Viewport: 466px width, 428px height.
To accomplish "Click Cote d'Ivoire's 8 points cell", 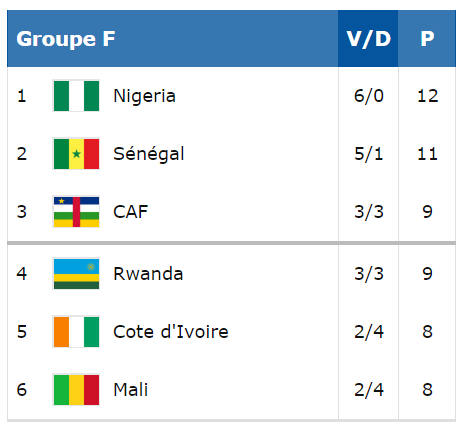I will tap(427, 332).
